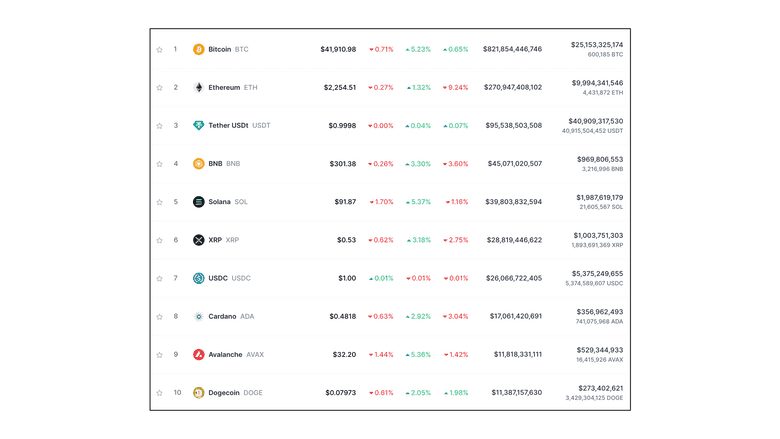Toggle the watchlist star for Ethereum
This screenshot has height=439, width=780.
click(x=159, y=87)
